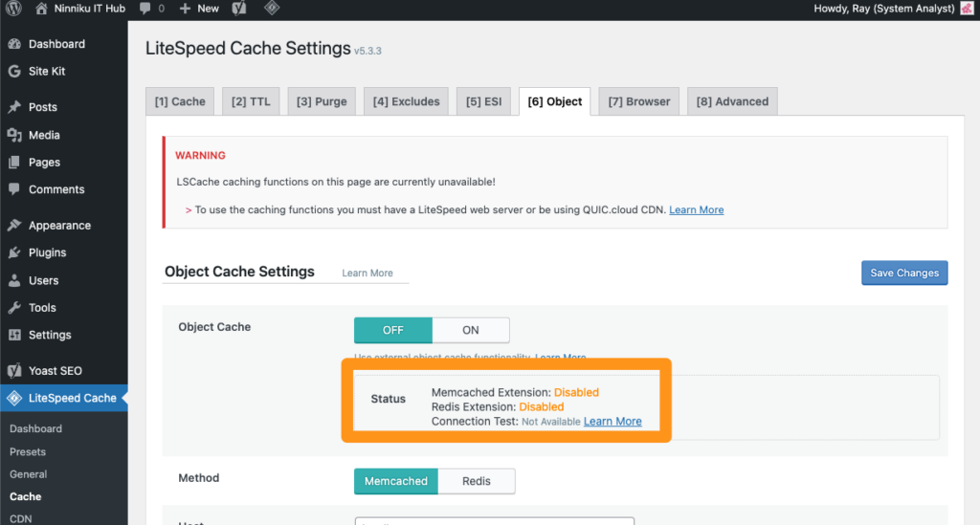
Task: Click the Appearance brush icon
Action: point(14,226)
